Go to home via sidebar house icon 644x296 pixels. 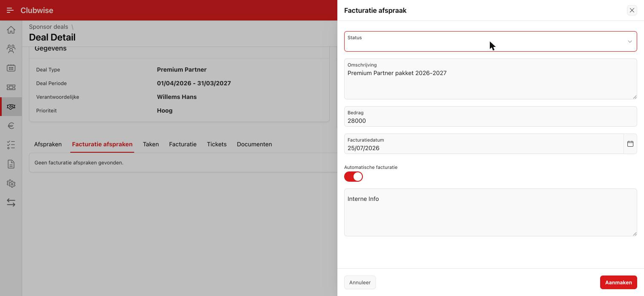11,30
